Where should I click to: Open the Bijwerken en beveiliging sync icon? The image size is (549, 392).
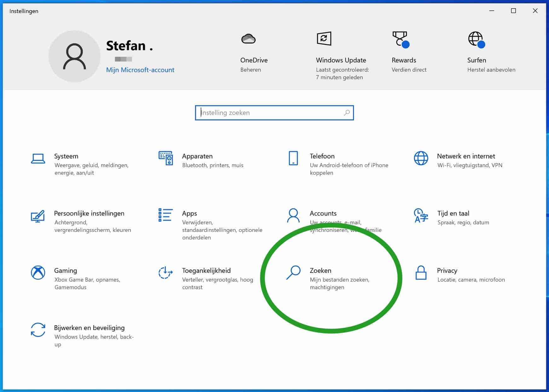click(38, 330)
